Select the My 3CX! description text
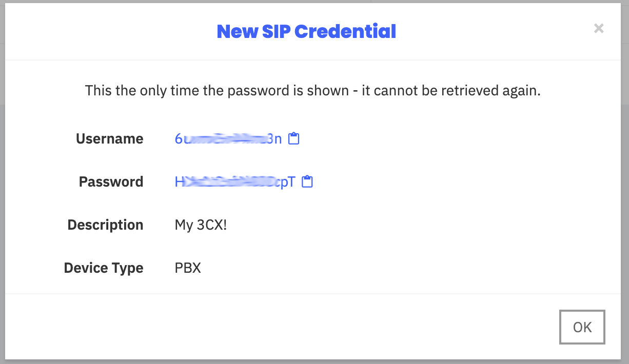Viewport: 629px width, 364px height. tap(201, 225)
